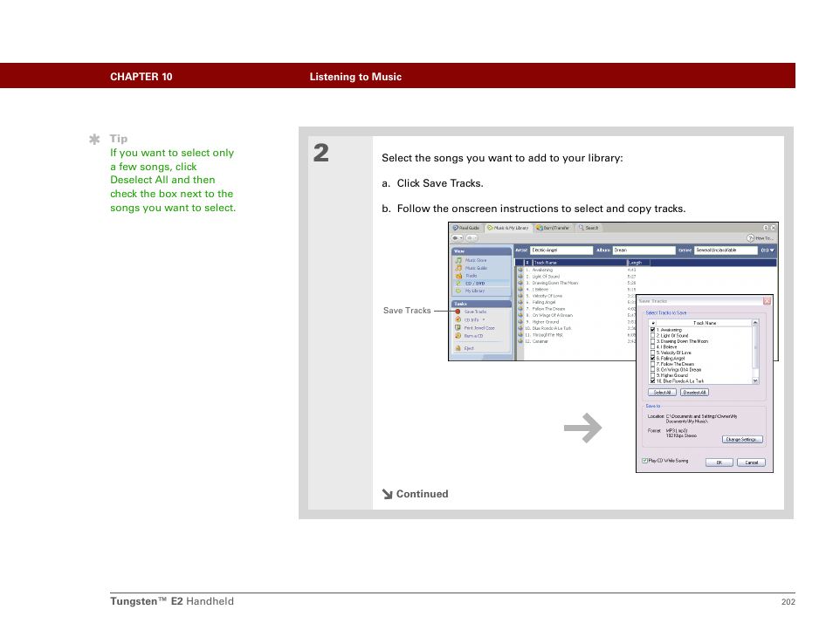Check track 2 Light Of Sound checkbox
The width and height of the screenshot is (833, 644).
653,336
